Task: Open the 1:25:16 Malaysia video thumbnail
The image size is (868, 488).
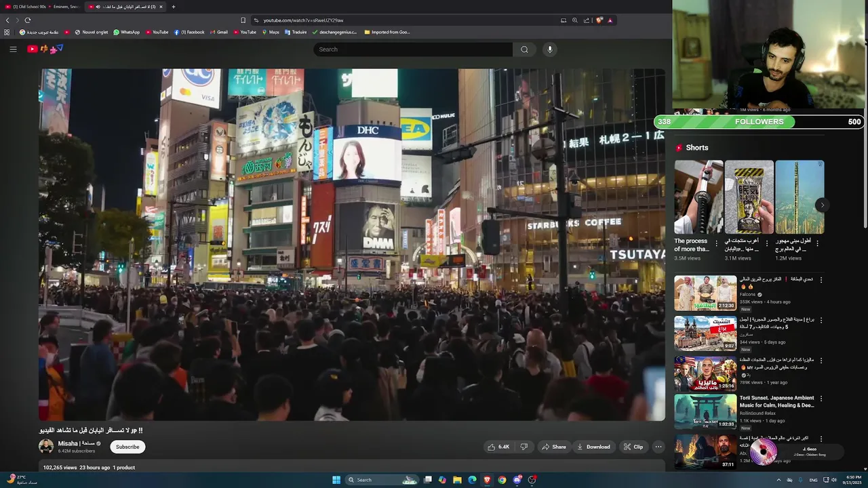Action: [705, 373]
